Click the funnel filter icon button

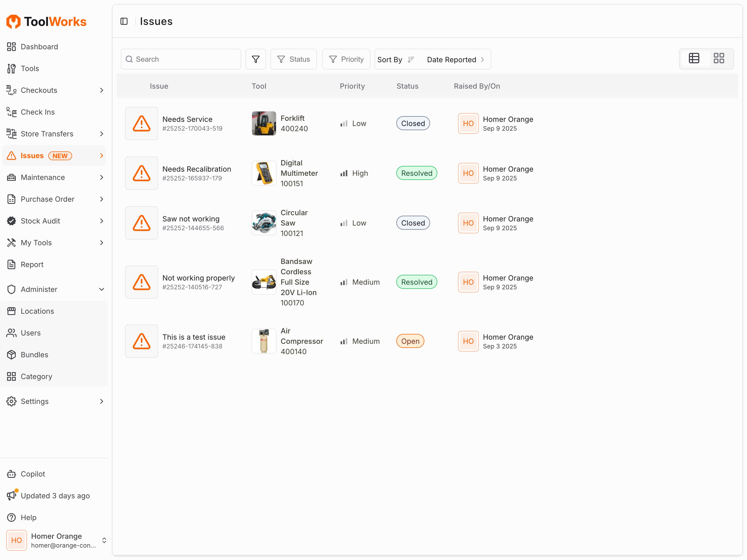pos(256,59)
